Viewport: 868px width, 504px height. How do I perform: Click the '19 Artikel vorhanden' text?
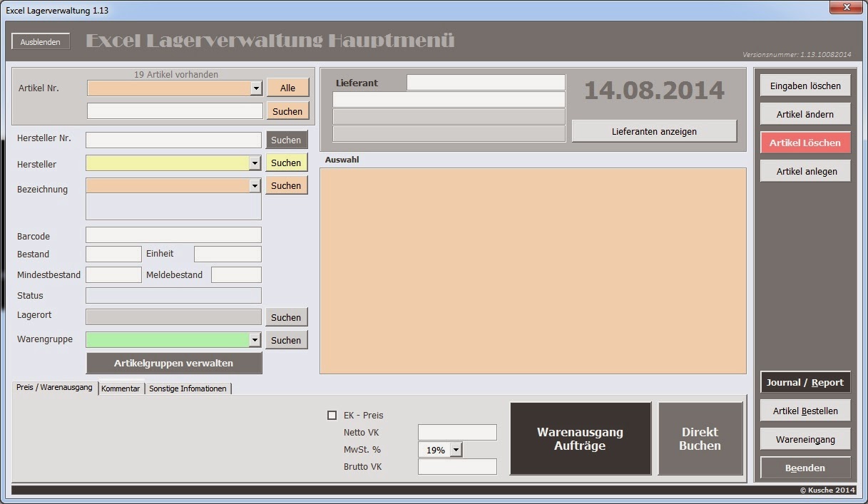[176, 74]
